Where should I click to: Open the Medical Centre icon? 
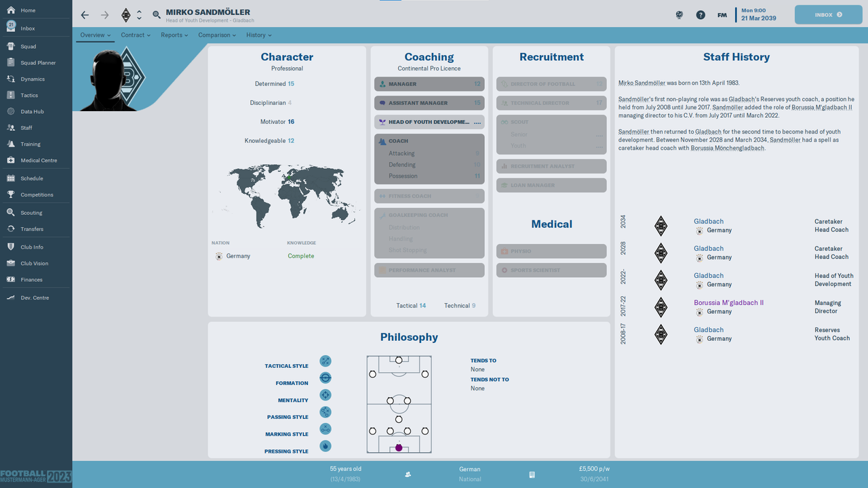point(11,161)
